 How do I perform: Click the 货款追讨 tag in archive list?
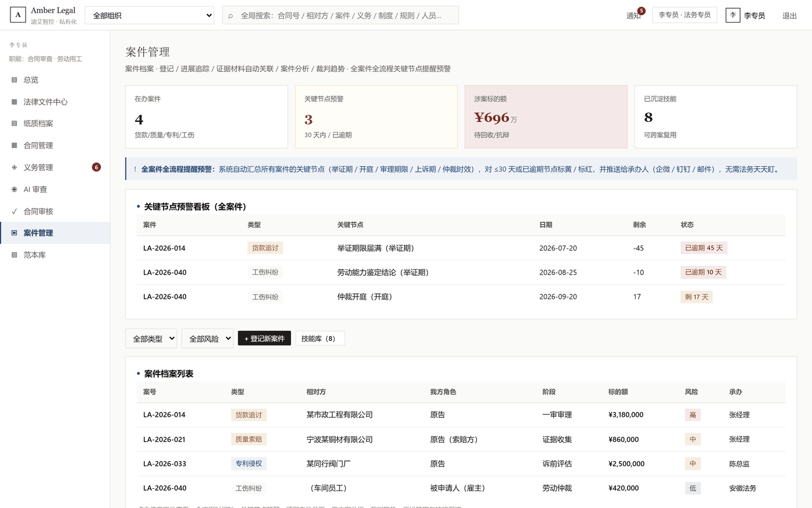[x=249, y=415]
